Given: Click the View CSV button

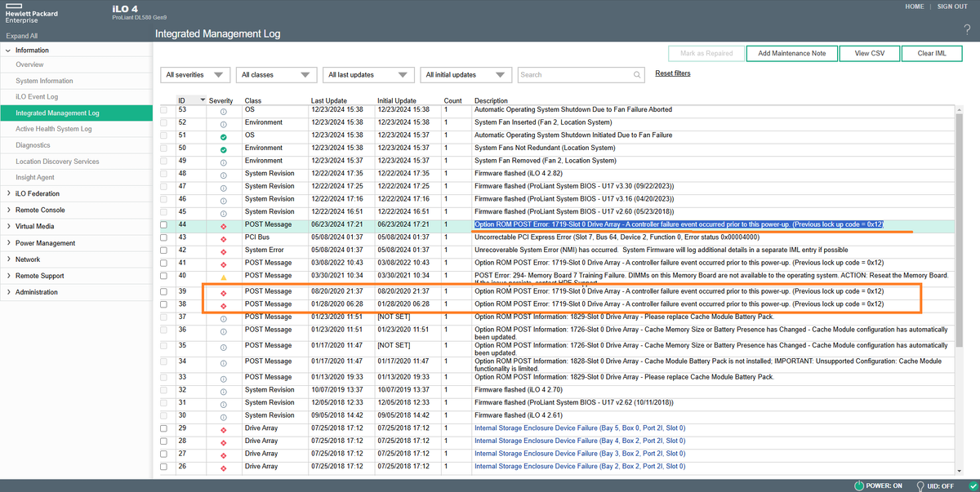Looking at the screenshot, I should pos(870,53).
